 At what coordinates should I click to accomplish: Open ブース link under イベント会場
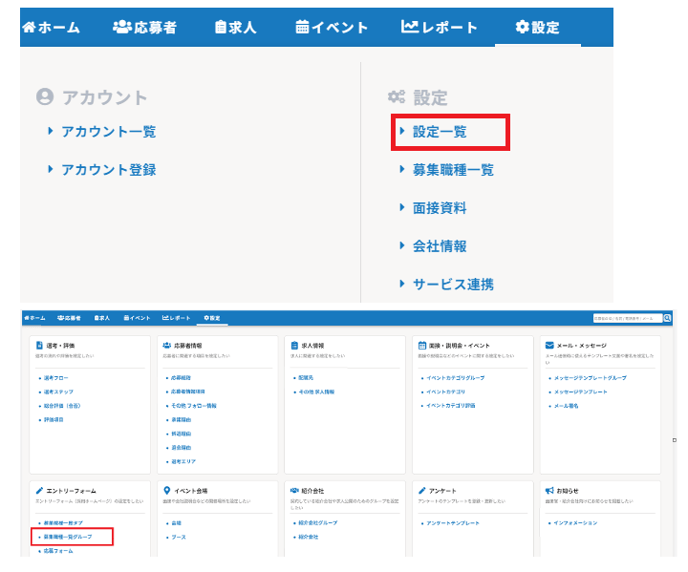[178, 537]
